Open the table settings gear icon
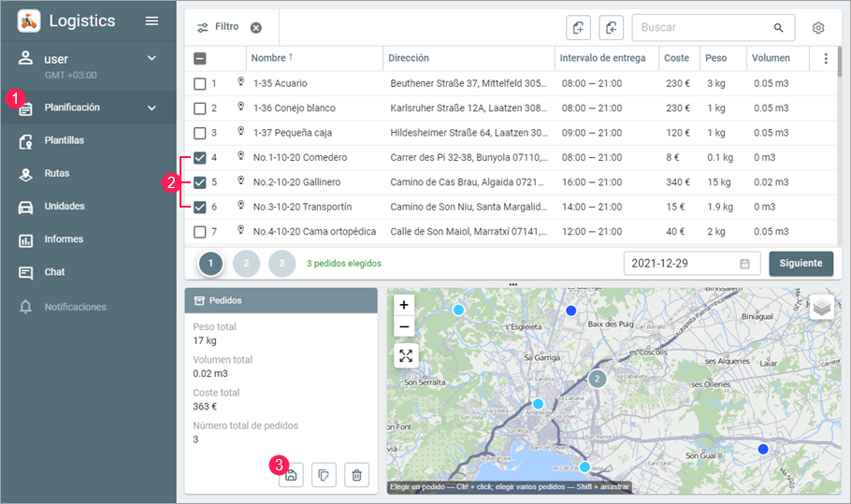The width and height of the screenshot is (851, 504). click(818, 28)
